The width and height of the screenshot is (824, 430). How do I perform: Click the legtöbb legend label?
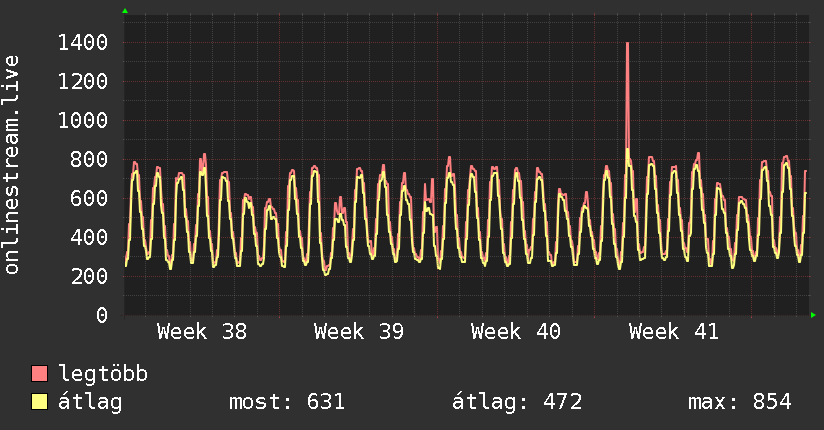(x=103, y=374)
